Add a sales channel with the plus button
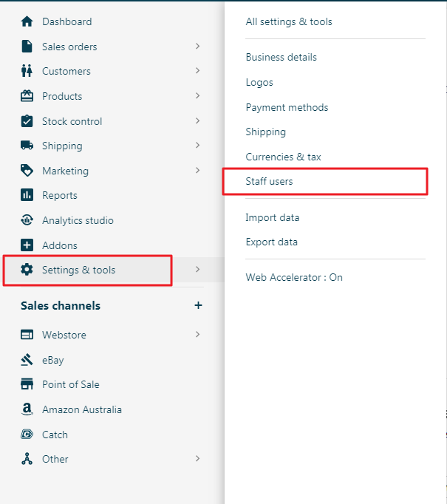The width and height of the screenshot is (447, 504). click(x=198, y=305)
